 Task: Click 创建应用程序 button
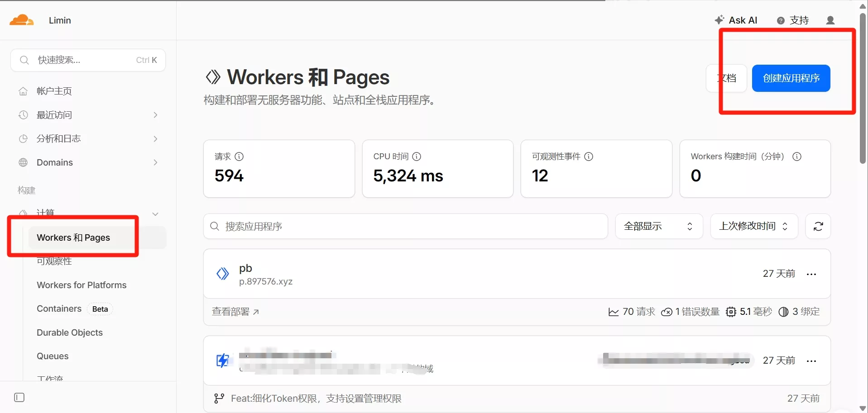point(791,78)
